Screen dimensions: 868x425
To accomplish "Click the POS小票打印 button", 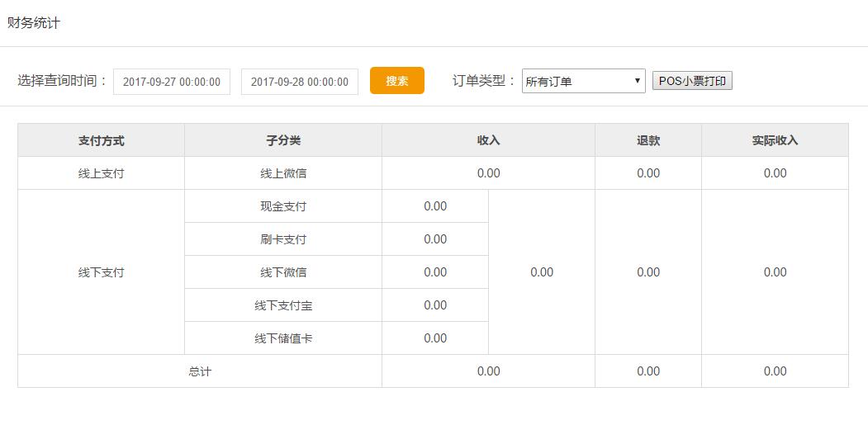I will pyautogui.click(x=692, y=81).
